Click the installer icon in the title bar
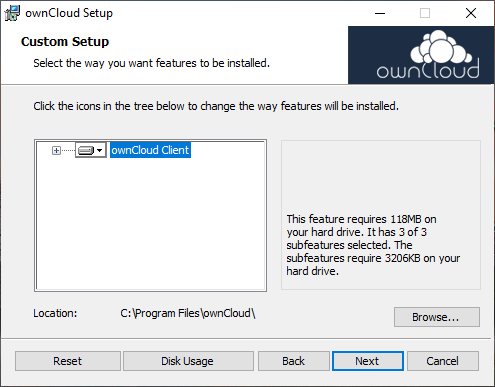The width and height of the screenshot is (495, 387). coord(12,13)
